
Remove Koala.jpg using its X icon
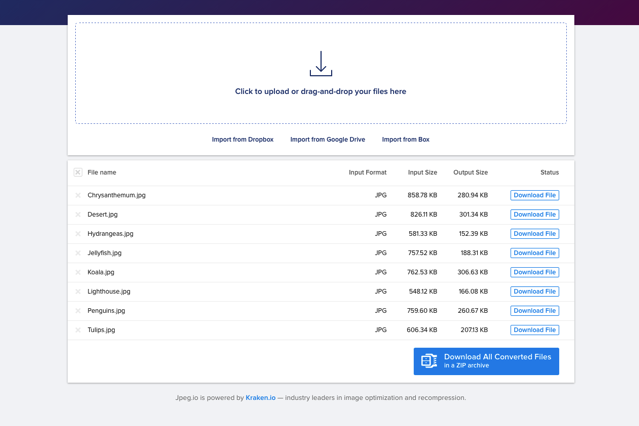(x=78, y=272)
